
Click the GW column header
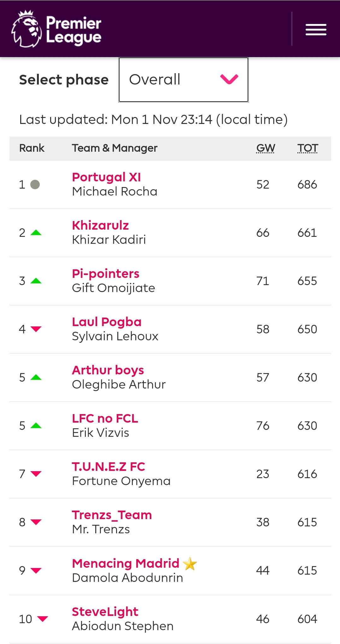[x=266, y=148]
